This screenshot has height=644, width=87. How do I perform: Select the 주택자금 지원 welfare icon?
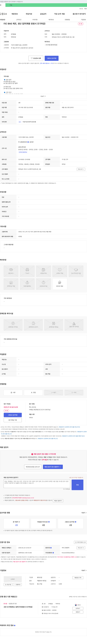click(11, 284)
